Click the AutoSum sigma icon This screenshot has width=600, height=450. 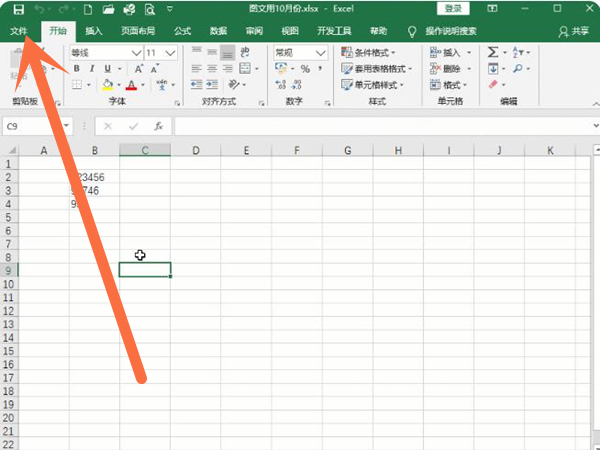(x=493, y=52)
